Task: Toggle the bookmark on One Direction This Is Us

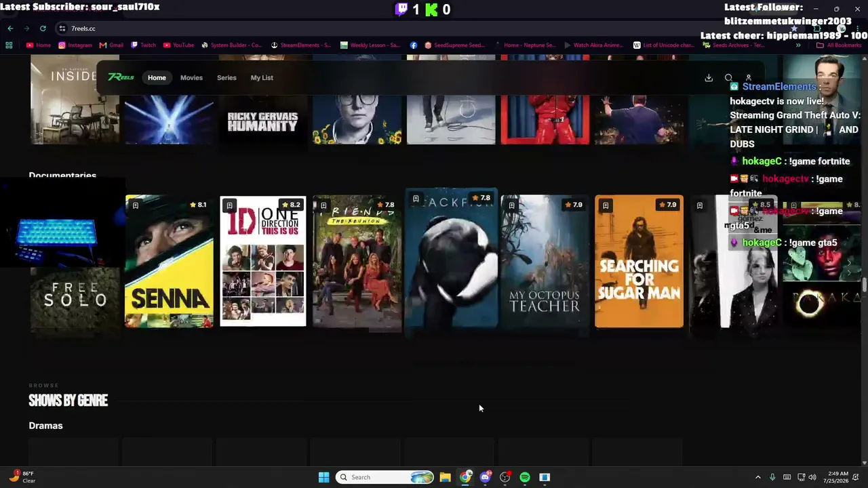Action: pos(229,205)
